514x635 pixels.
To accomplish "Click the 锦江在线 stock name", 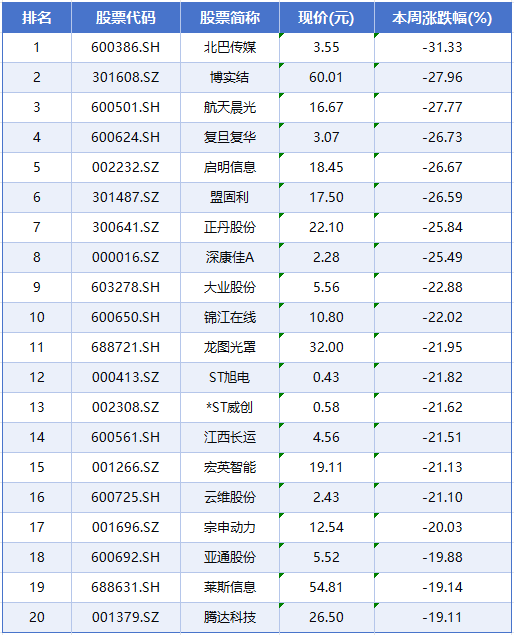I will 230,317.
